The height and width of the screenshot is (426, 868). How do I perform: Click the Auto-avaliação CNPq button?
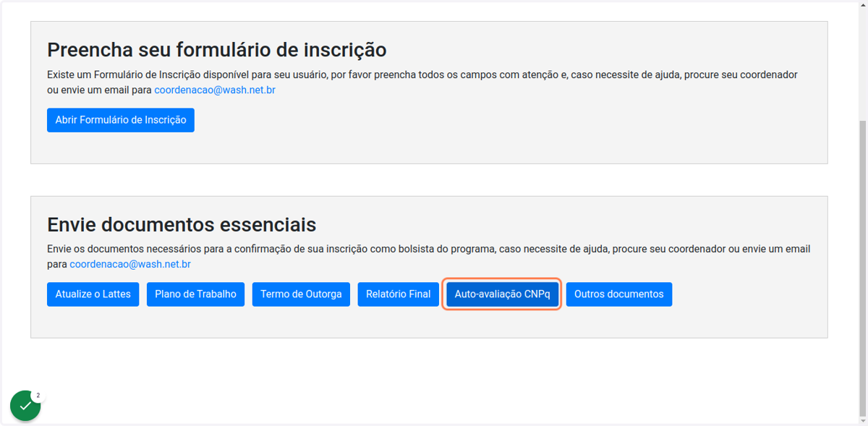(502, 294)
